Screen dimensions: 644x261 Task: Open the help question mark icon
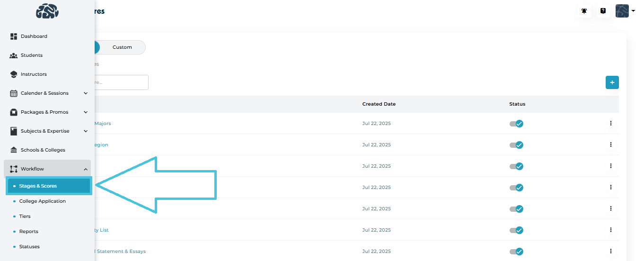pyautogui.click(x=603, y=11)
